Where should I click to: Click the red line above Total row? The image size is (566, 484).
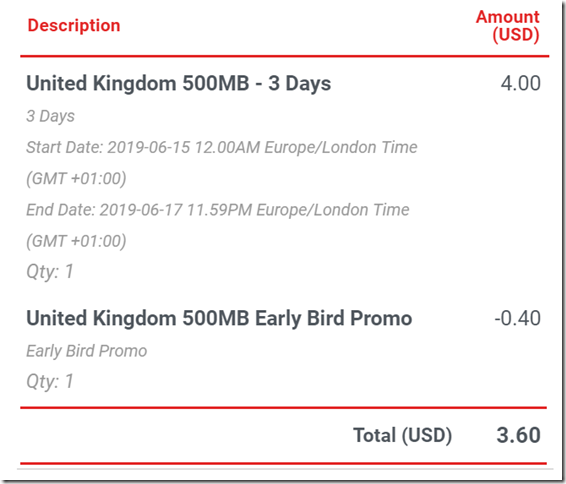tap(283, 408)
